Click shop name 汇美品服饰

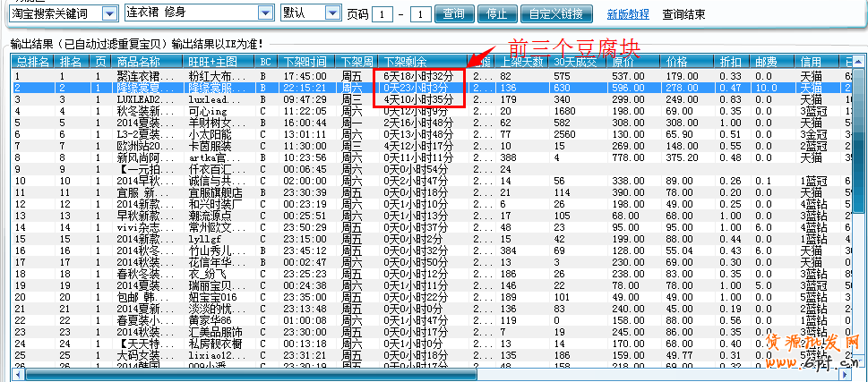pyautogui.click(x=215, y=332)
